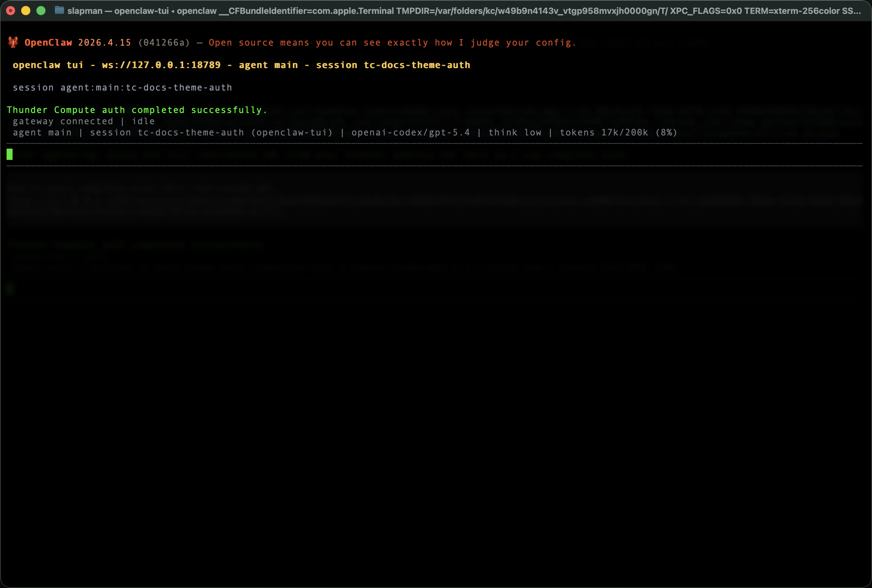This screenshot has height=588, width=872.
Task: Click the 'tokens 17k/200k (8%)' usage text
Action: pos(619,133)
